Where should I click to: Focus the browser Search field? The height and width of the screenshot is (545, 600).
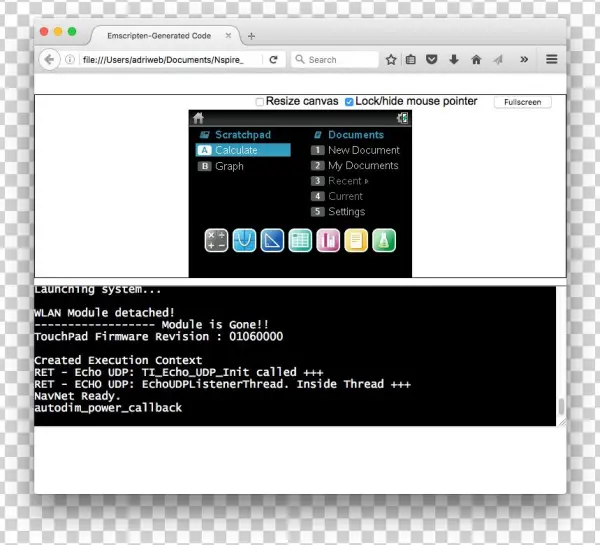(340, 60)
